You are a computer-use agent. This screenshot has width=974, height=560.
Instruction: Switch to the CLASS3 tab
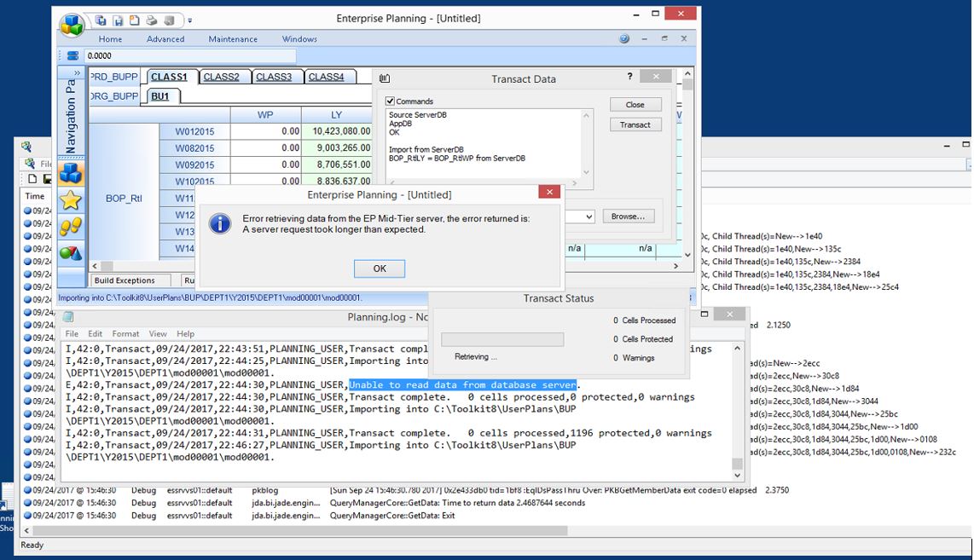pyautogui.click(x=274, y=77)
